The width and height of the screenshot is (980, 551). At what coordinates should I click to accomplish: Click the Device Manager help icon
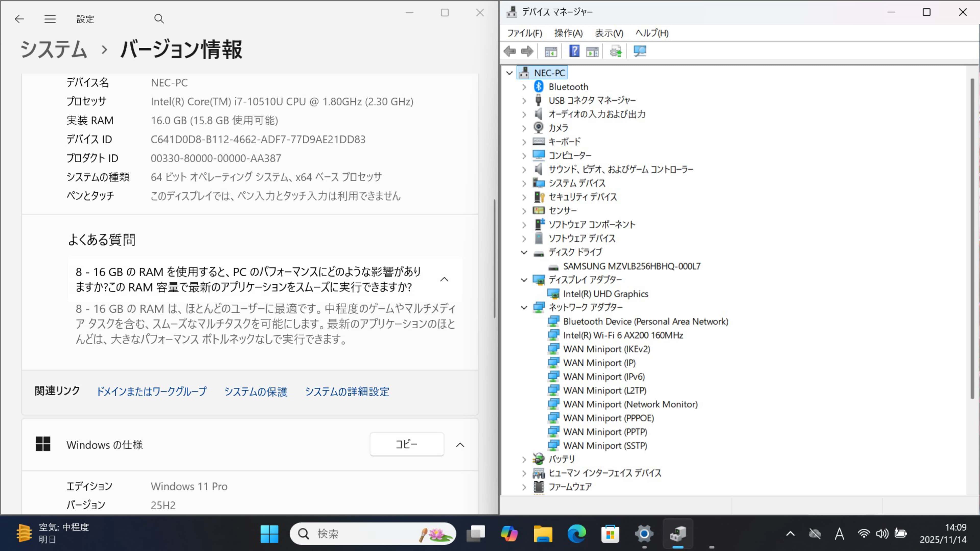(x=574, y=51)
